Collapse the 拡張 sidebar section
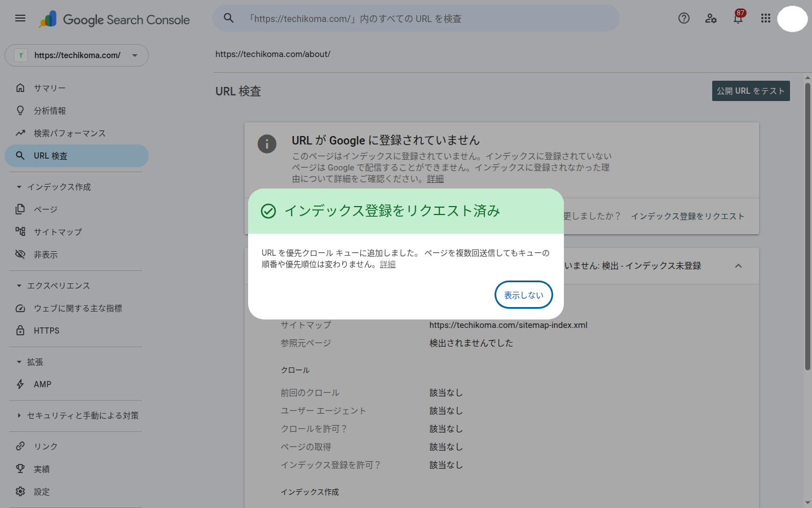The height and width of the screenshot is (508, 812). [x=19, y=362]
